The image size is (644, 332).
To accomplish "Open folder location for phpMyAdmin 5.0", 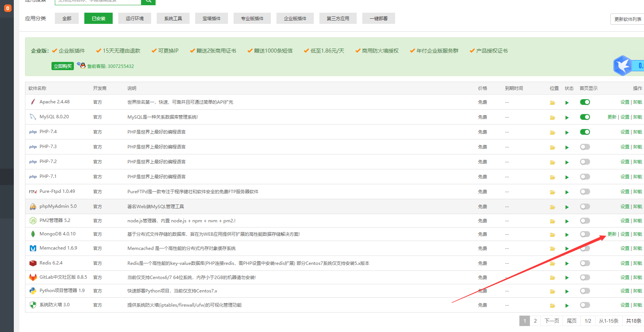I will [552, 207].
